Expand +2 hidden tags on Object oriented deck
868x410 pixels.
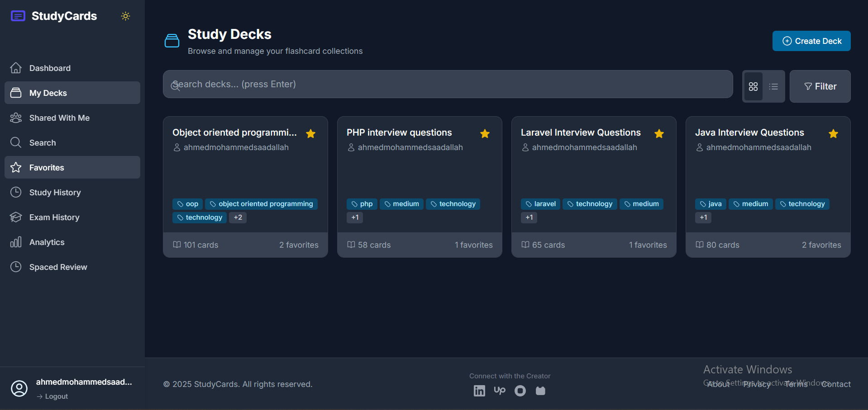238,217
